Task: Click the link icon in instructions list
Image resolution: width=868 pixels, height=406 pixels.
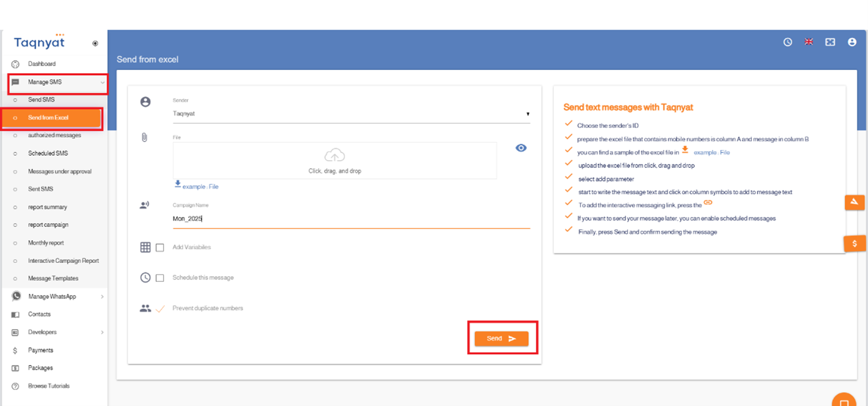Action: 708,202
